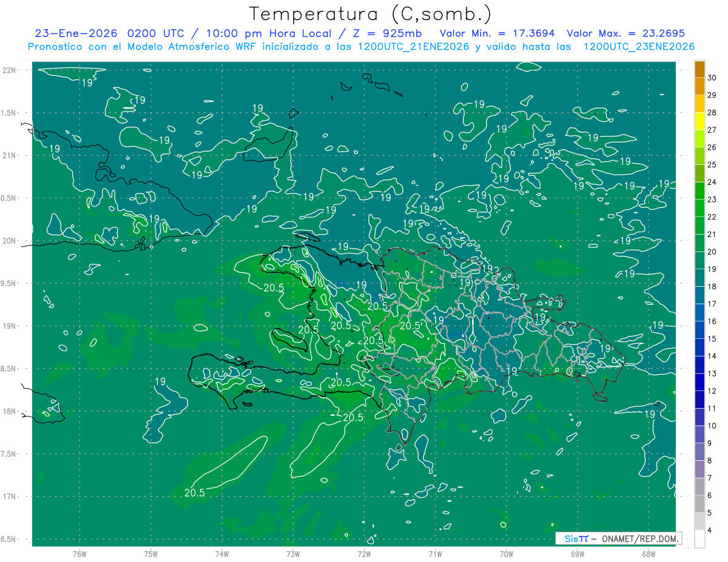
Task: Select the "69W" longitude axis label
Action: pyautogui.click(x=578, y=554)
